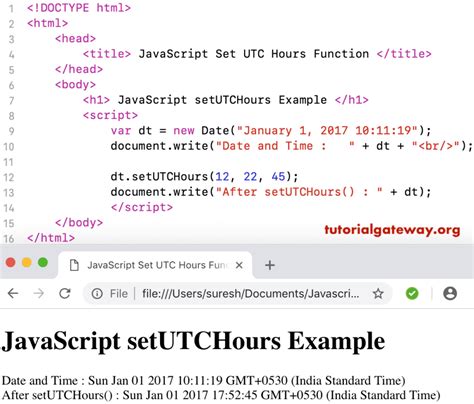Screen dimensions: 474x404
Task: Click the closing </script> tag line
Action: (142, 207)
